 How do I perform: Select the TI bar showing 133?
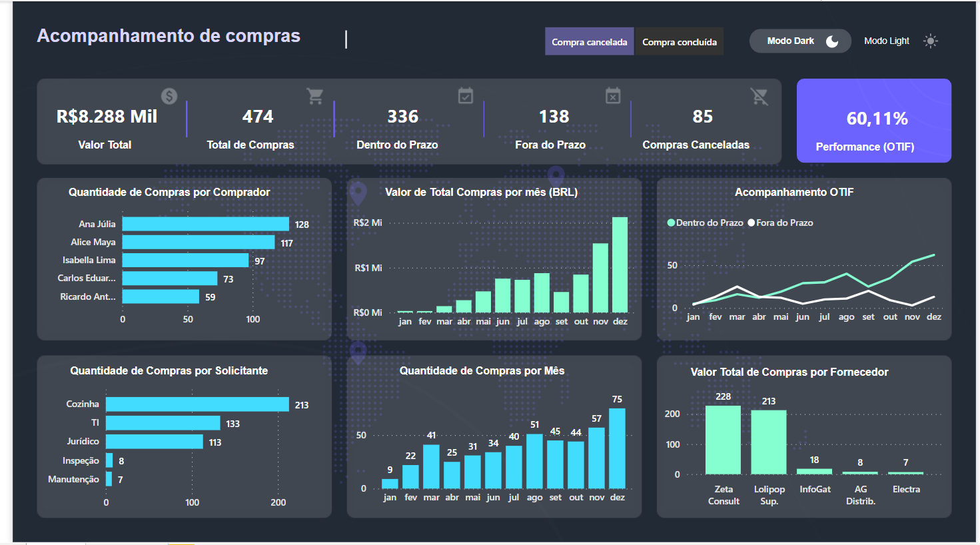coord(163,423)
